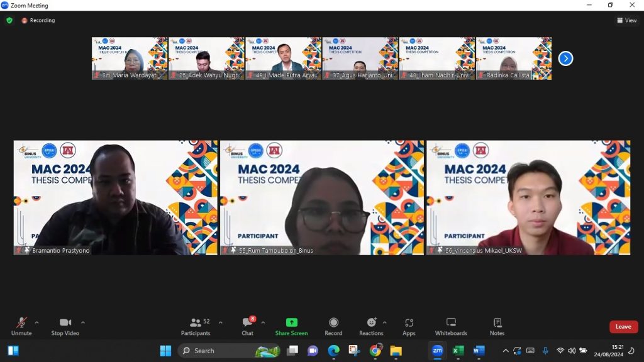644x362 pixels.
Task: Expand the arrow next to Chat
Action: point(263,322)
